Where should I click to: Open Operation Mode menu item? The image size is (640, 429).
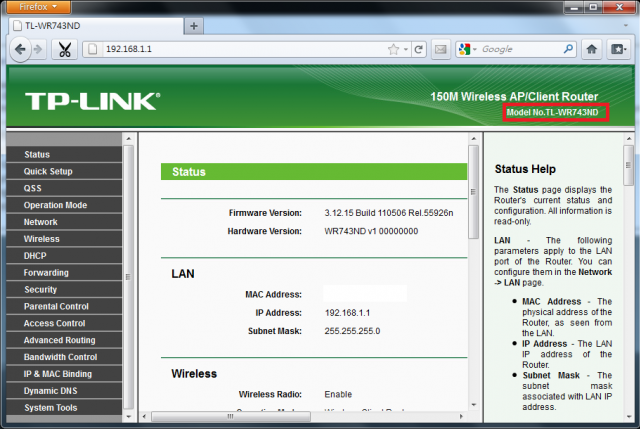point(64,205)
